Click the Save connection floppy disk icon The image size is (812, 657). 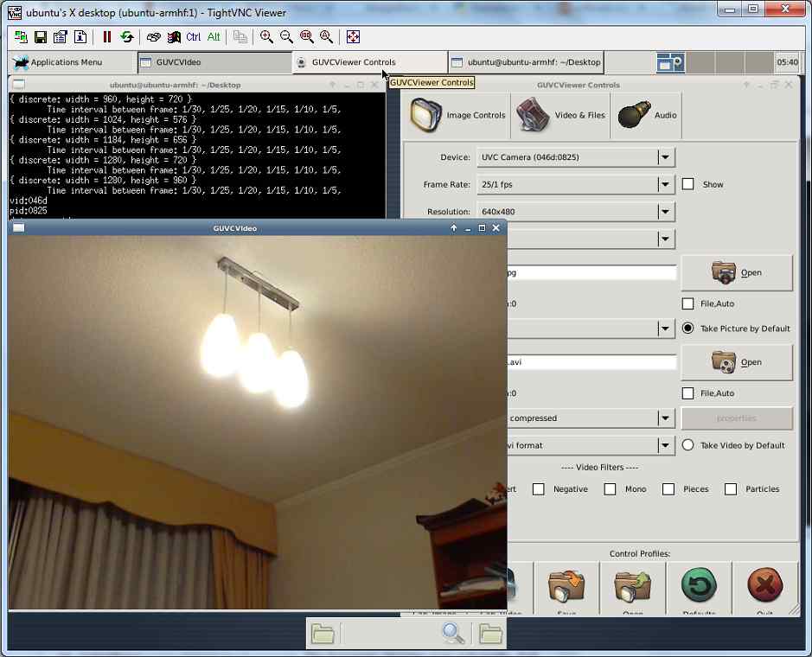[41, 37]
